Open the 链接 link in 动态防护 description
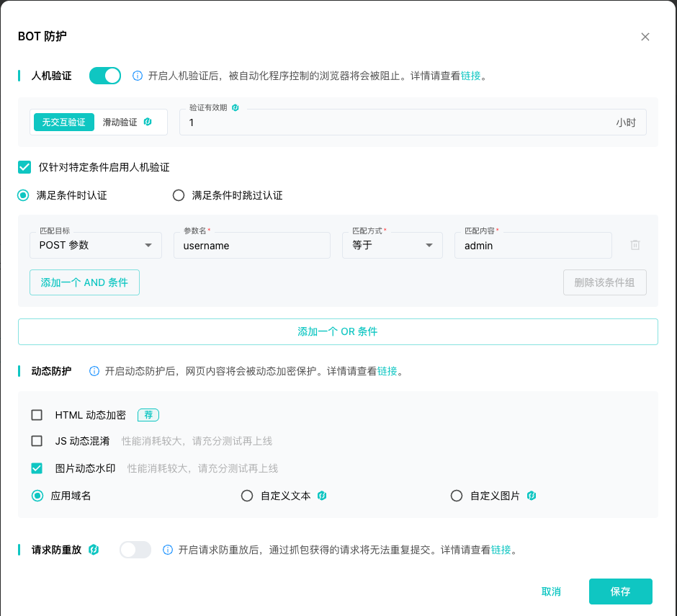 point(387,371)
